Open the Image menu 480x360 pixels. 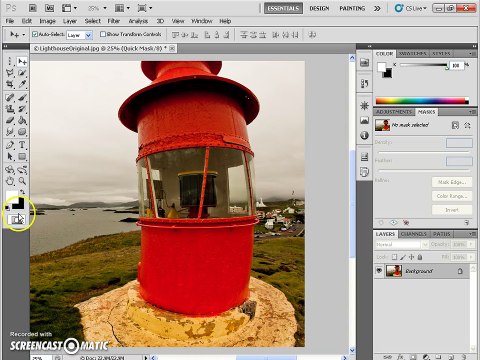click(47, 21)
